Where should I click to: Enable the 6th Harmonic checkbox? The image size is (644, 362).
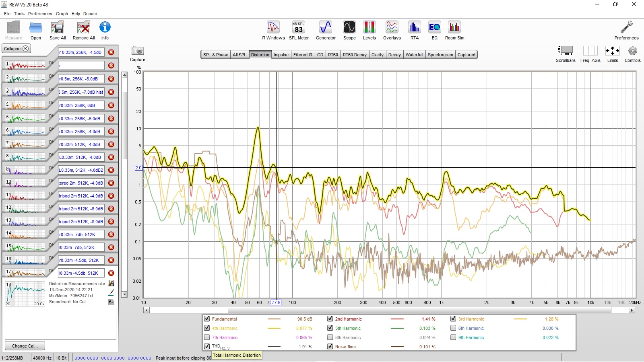(x=453, y=328)
